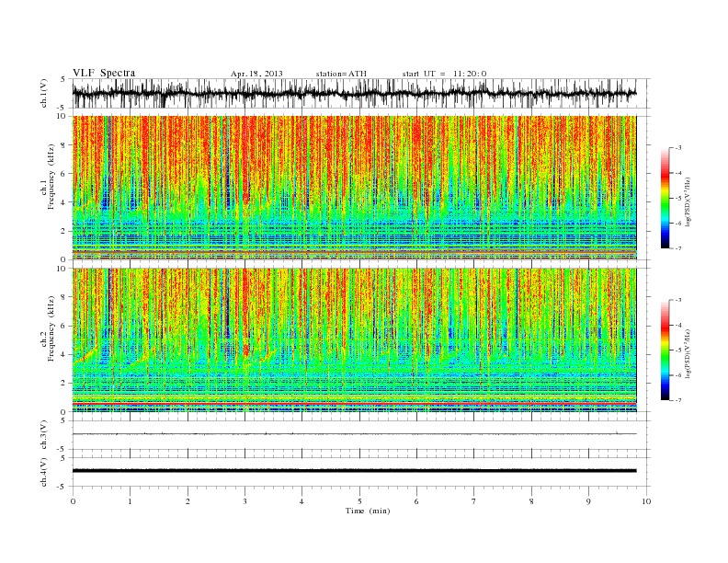Click time axis tick label "9"
728x563 pixels.
click(x=588, y=501)
